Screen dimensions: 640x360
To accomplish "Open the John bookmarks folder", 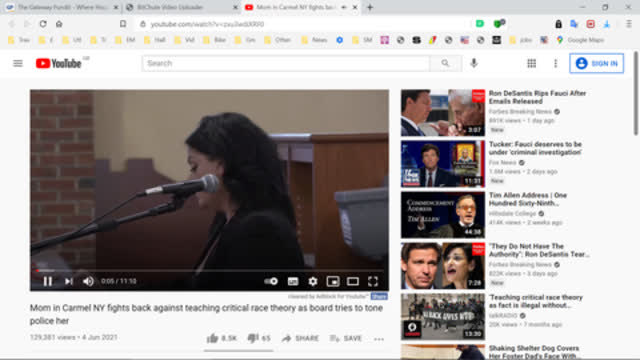I will (x=521, y=40).
